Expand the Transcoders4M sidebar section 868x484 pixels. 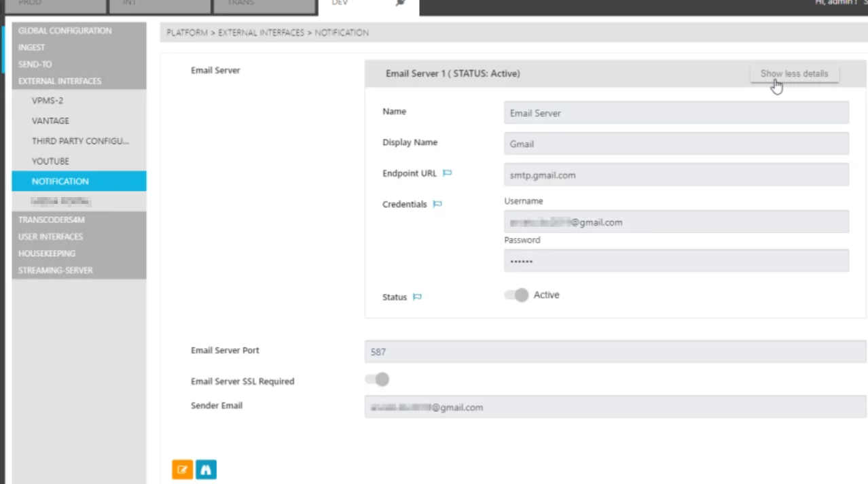52,220
